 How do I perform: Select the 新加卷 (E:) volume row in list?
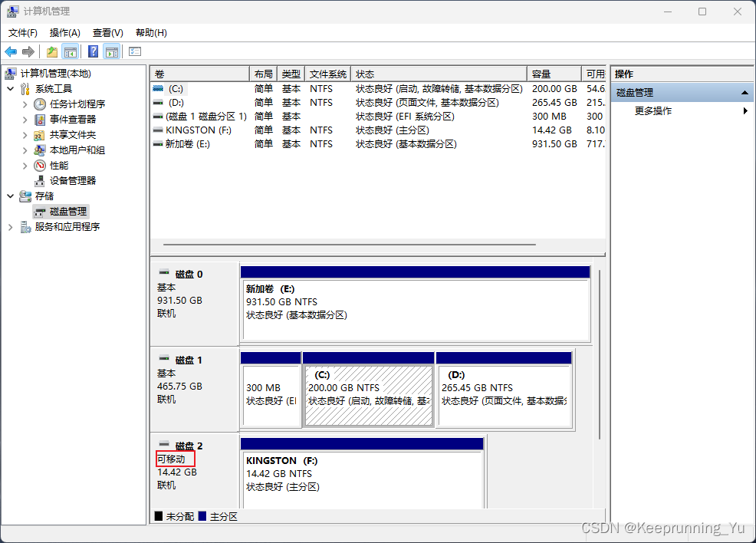tap(378, 143)
